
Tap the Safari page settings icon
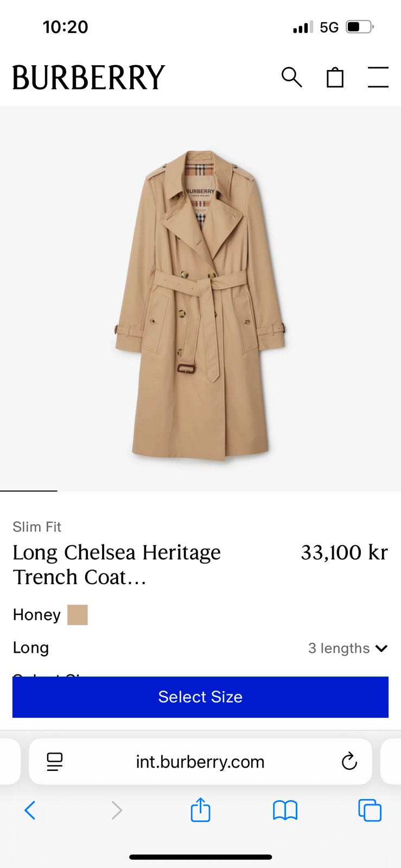(54, 762)
